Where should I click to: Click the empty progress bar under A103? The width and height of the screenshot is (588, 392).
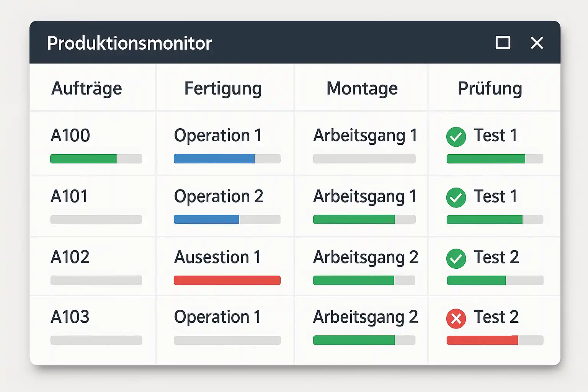pyautogui.click(x=96, y=340)
